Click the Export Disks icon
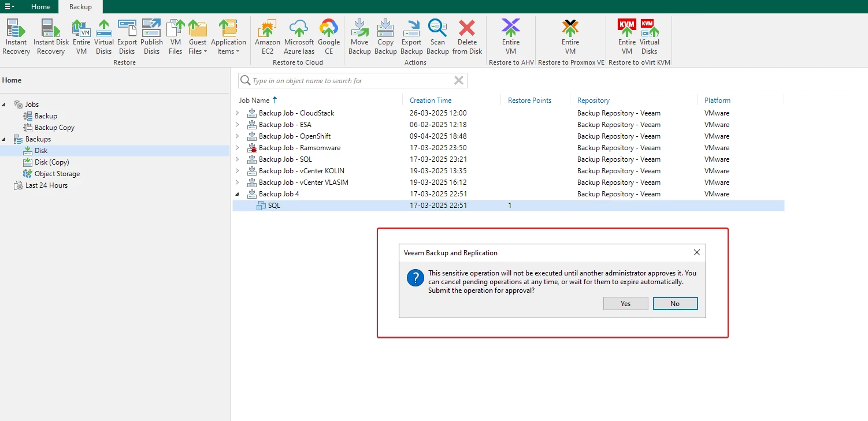 127,37
